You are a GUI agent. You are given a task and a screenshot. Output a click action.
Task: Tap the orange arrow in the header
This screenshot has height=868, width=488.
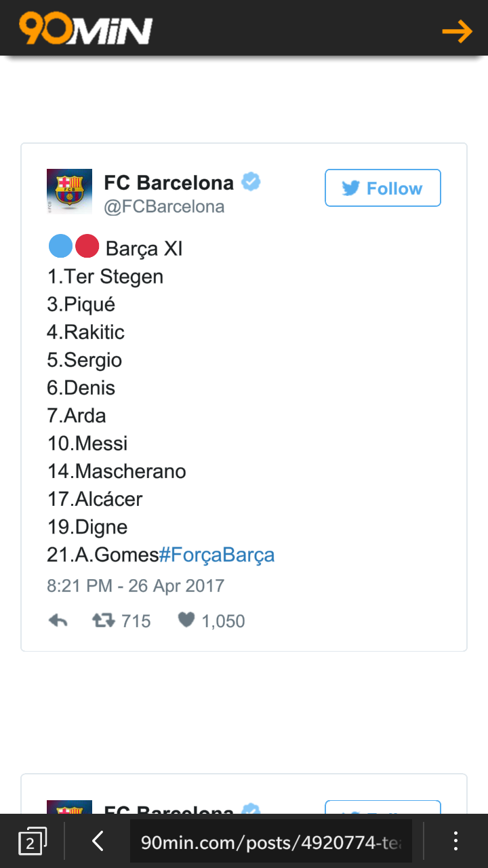[457, 31]
